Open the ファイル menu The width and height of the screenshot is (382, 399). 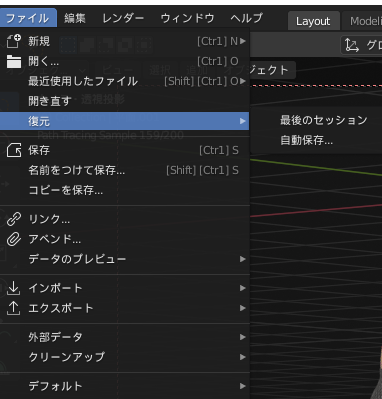[x=28, y=18]
